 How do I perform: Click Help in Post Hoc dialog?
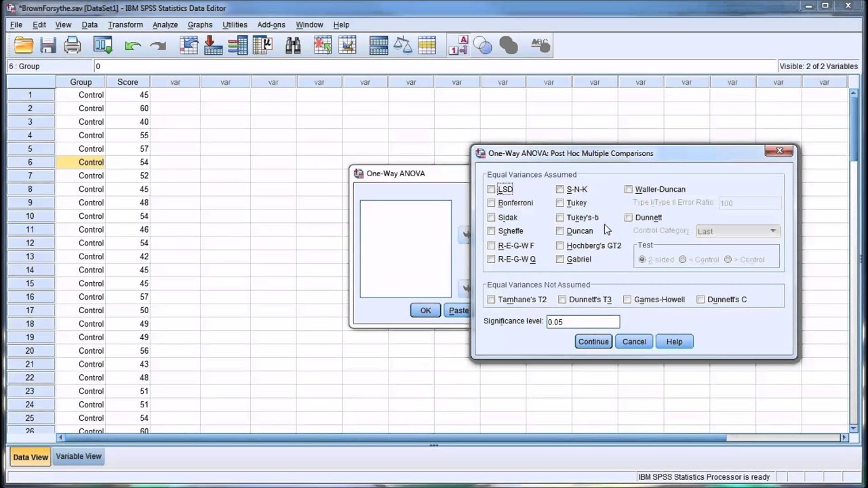tap(674, 342)
